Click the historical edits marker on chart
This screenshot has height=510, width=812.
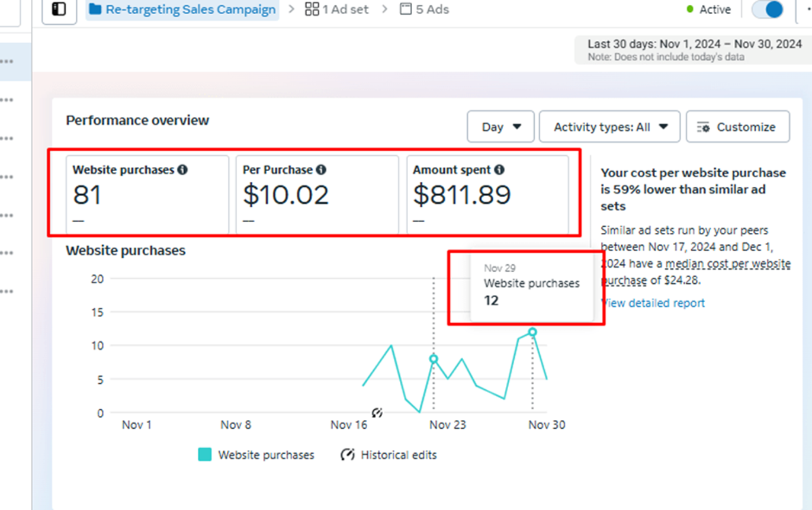(377, 412)
